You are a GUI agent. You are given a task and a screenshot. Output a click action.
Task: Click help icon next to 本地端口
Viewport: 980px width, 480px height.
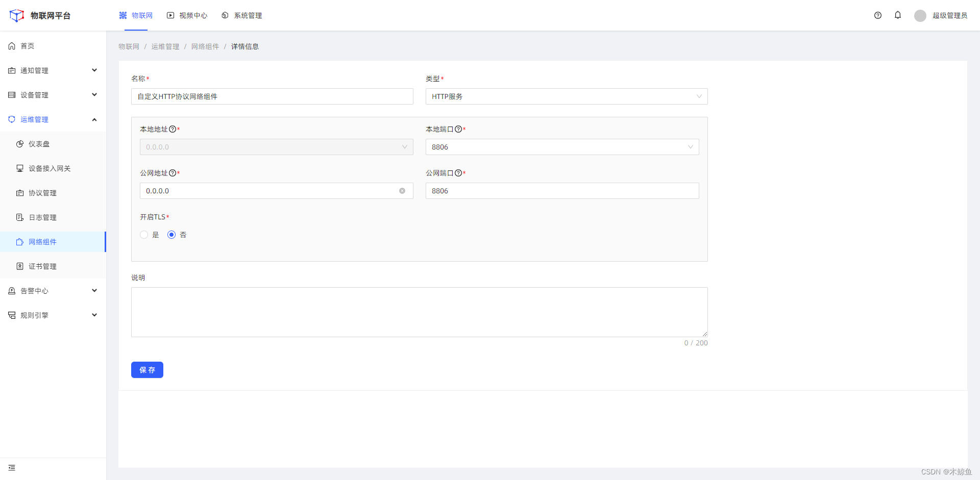[458, 129]
